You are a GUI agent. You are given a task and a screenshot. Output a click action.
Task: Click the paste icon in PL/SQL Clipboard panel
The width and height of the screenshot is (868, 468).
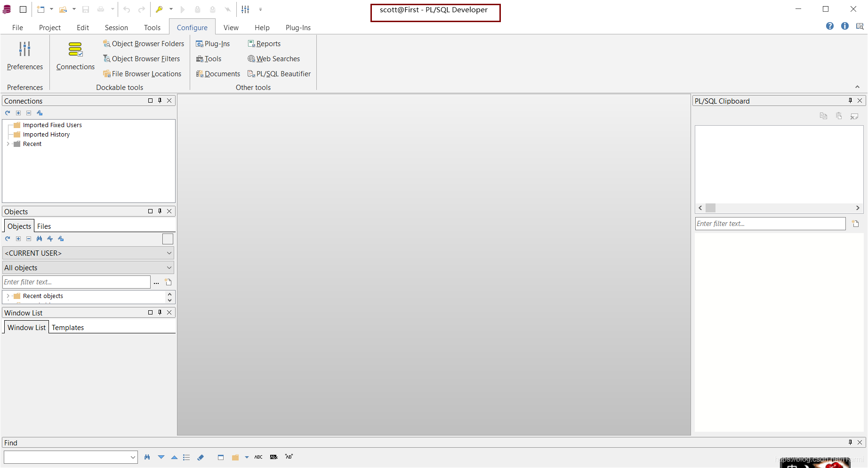tap(839, 116)
